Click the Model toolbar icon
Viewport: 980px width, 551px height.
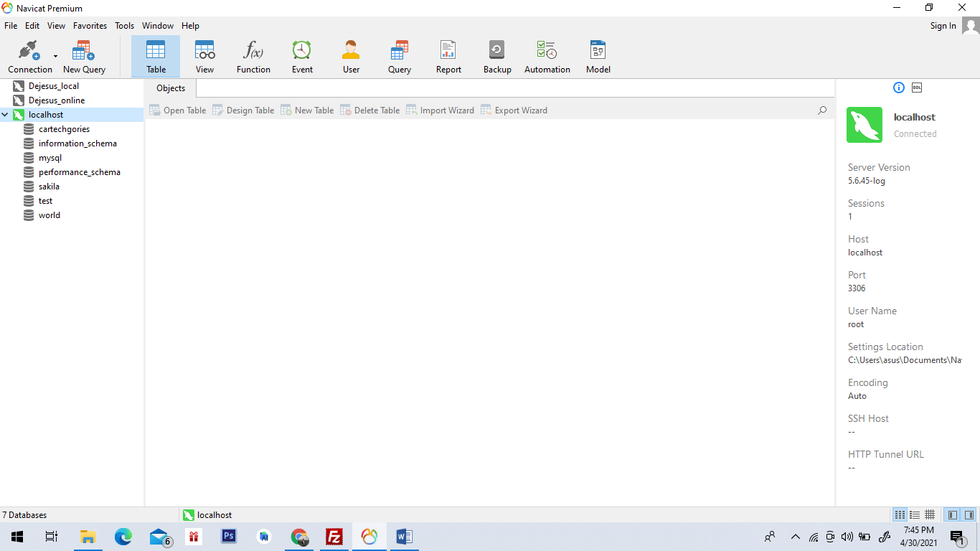point(598,57)
